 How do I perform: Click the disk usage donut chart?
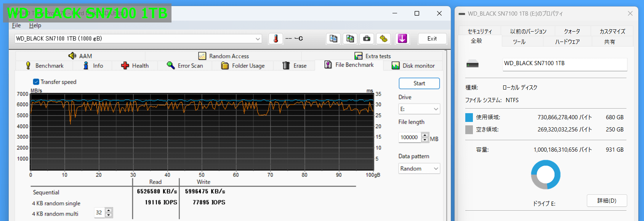tap(546, 175)
